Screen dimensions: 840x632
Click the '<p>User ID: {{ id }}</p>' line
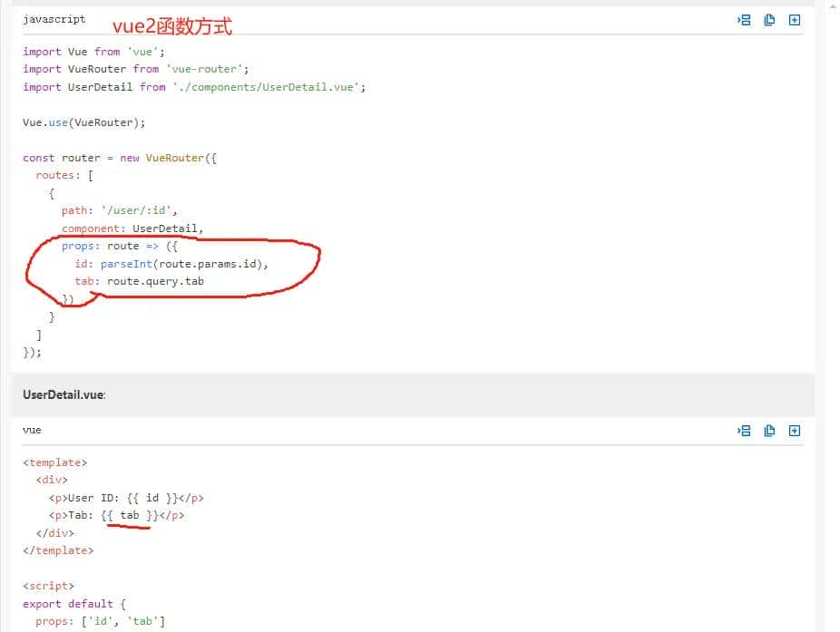click(x=126, y=498)
